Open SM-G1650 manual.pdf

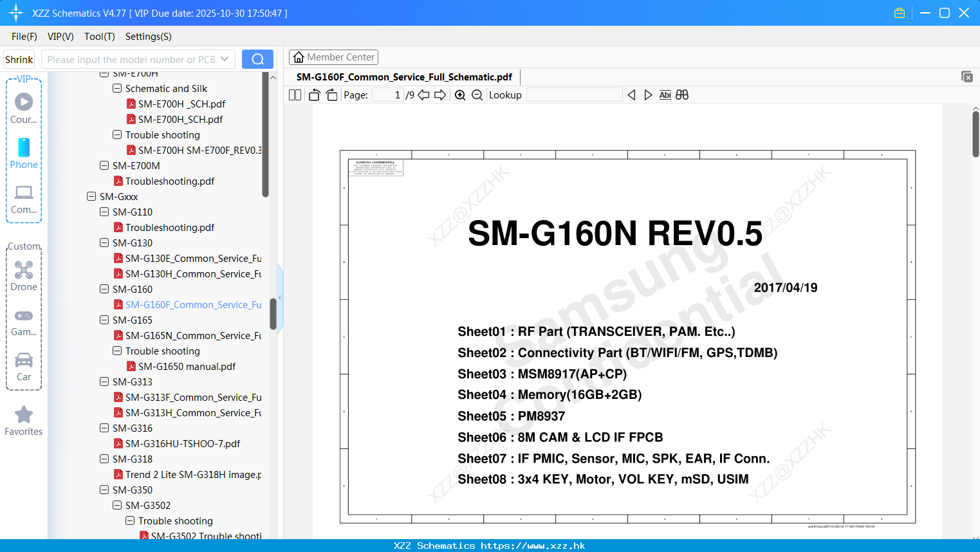[x=187, y=366]
